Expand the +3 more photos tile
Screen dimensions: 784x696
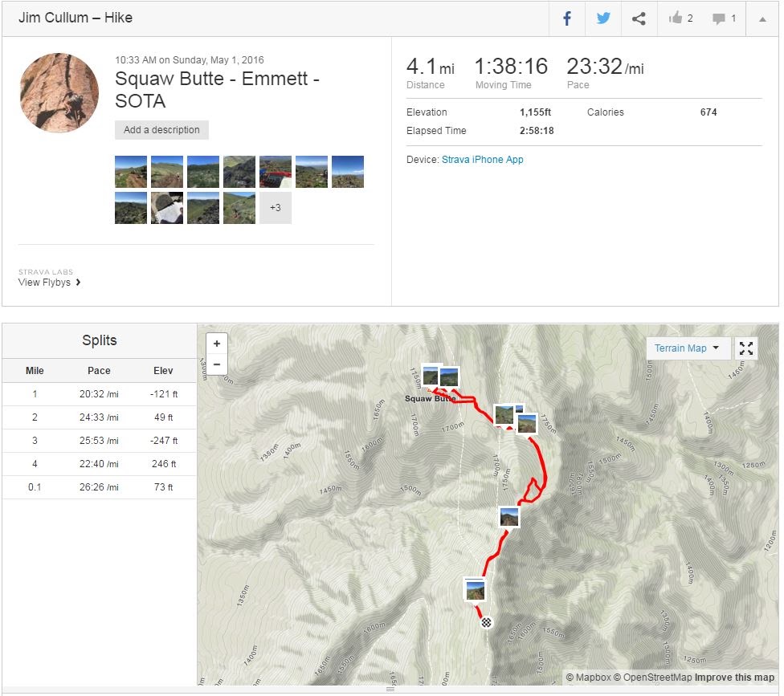tap(276, 208)
